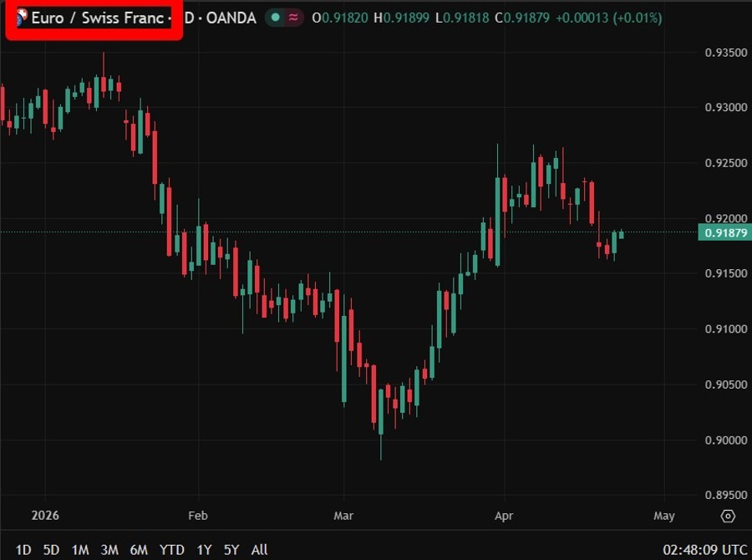Choose the 1Y time range
The image size is (752, 560).
pos(204,549)
